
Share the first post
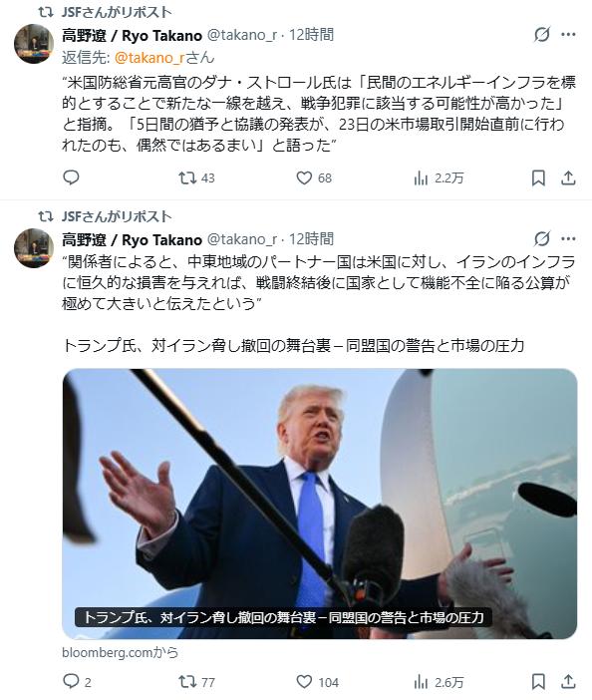[568, 178]
